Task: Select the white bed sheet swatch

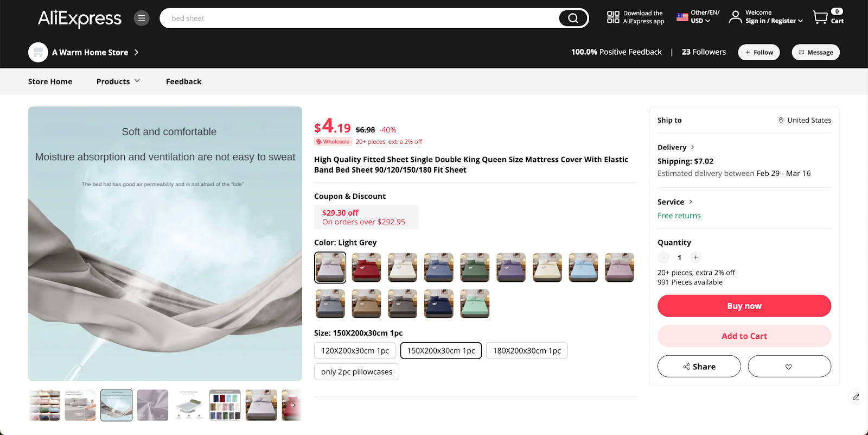Action: pos(403,267)
